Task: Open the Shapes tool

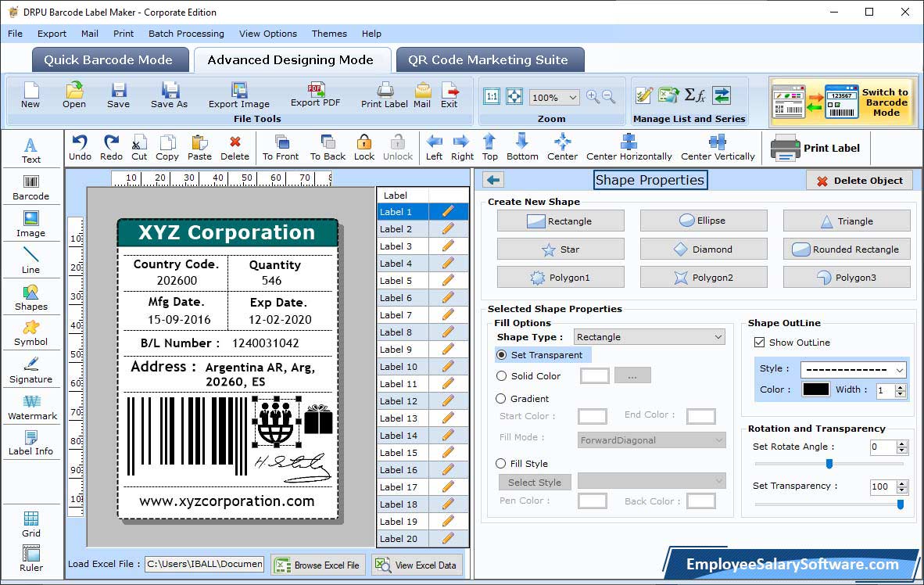Action: 30,298
